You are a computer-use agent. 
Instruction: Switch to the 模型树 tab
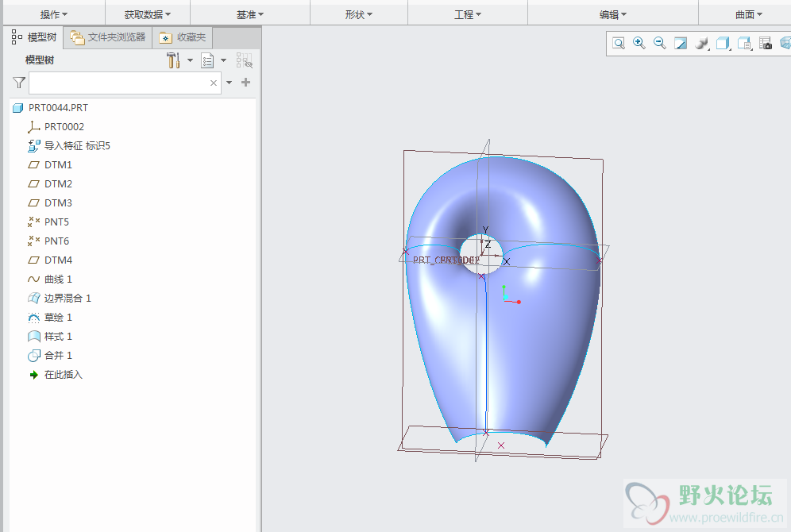(34, 37)
